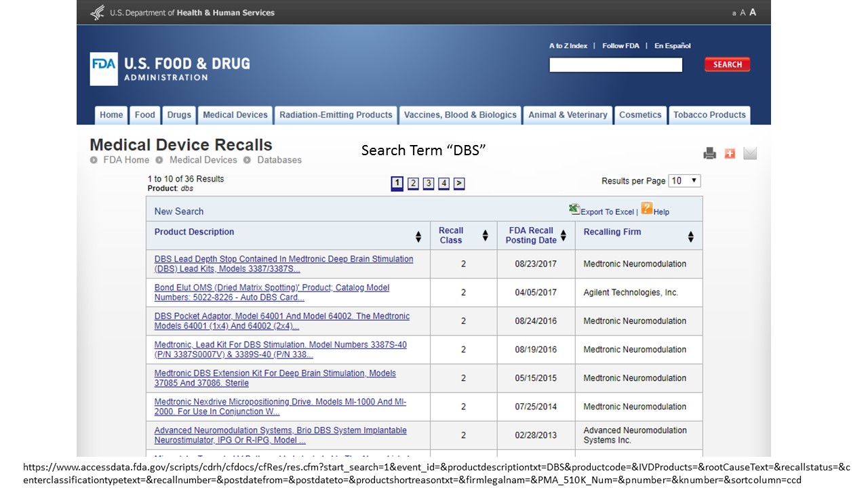Image resolution: width=868 pixels, height=488 pixels.
Task: Click Medical Devices breadcrumb link
Action: pos(203,160)
